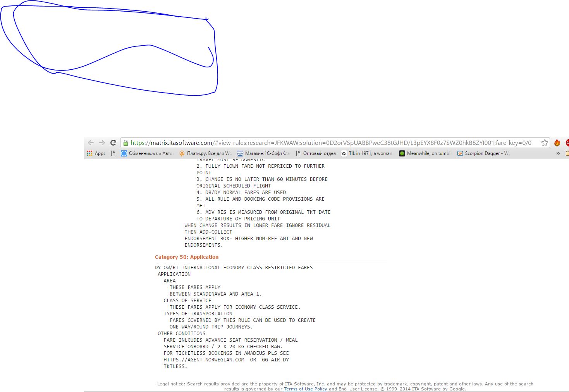Screen dimensions: 569x392
Task: Open the Scorpion Dagger bookmark
Action: click(x=483, y=153)
